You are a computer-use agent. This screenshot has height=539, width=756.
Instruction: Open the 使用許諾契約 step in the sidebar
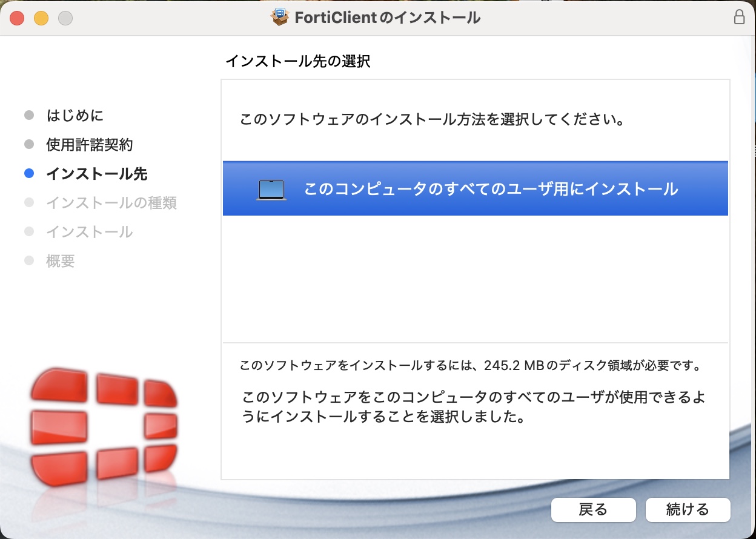[89, 145]
